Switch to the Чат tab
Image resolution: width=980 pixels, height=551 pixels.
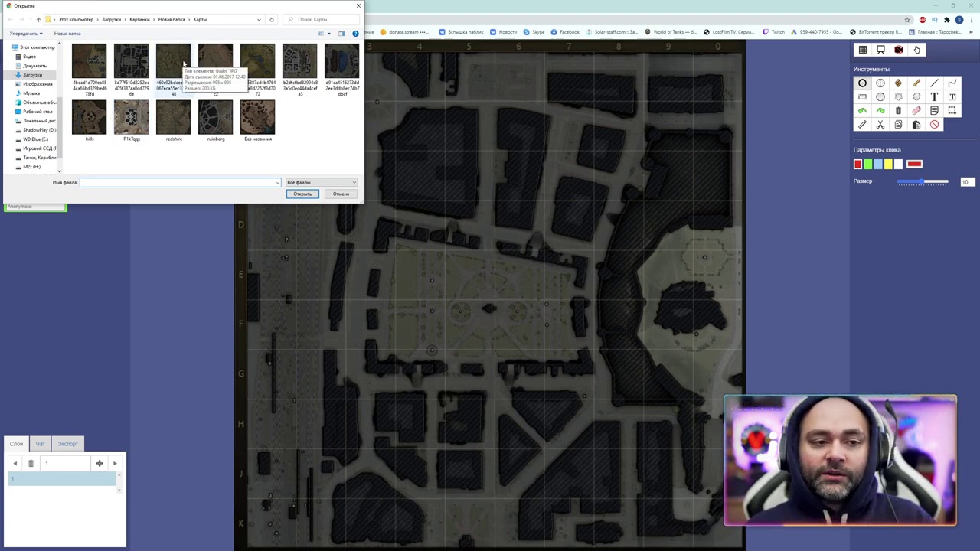click(x=40, y=444)
